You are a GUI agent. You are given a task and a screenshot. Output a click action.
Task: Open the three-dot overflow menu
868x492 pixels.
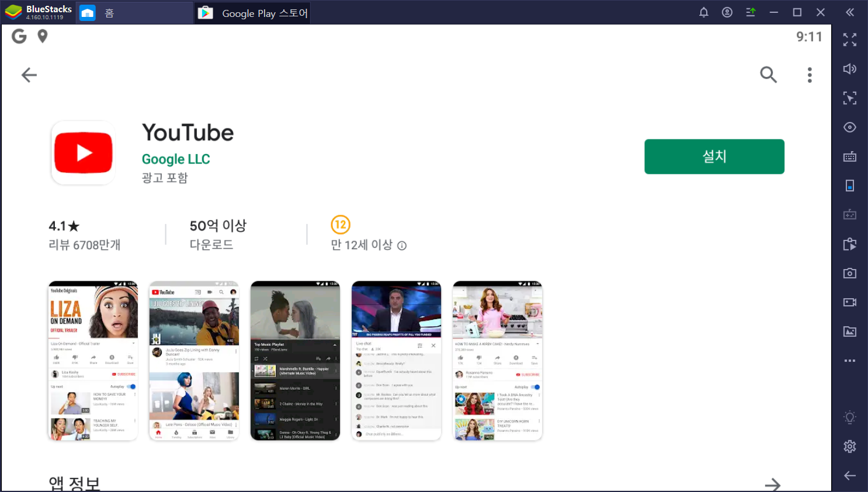810,75
